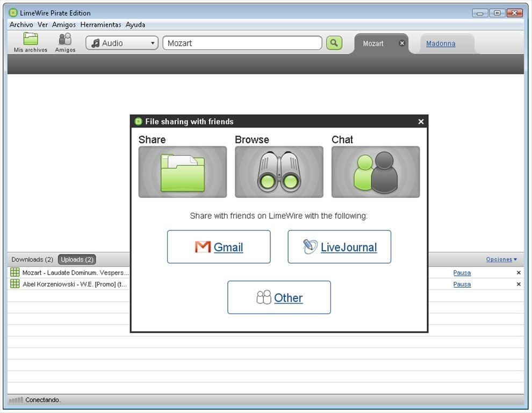Click the search field containing Mozart
The width and height of the screenshot is (532, 413).
(x=242, y=43)
